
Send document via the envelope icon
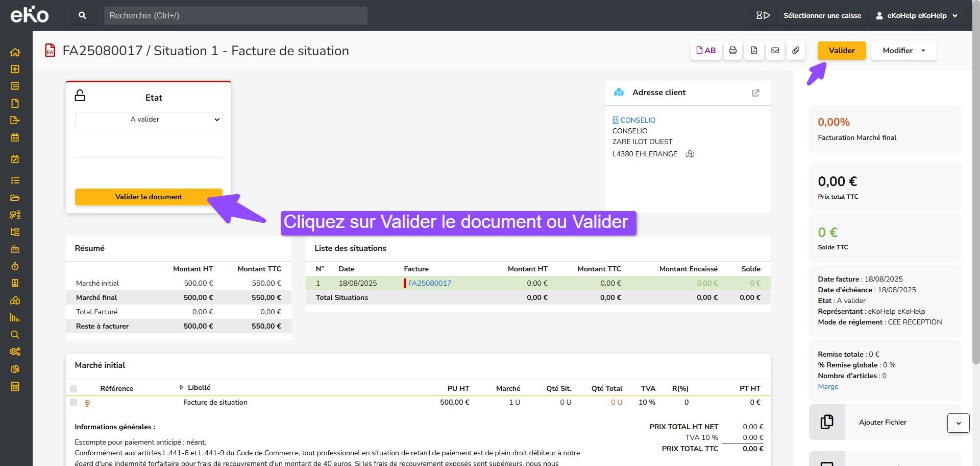point(775,51)
